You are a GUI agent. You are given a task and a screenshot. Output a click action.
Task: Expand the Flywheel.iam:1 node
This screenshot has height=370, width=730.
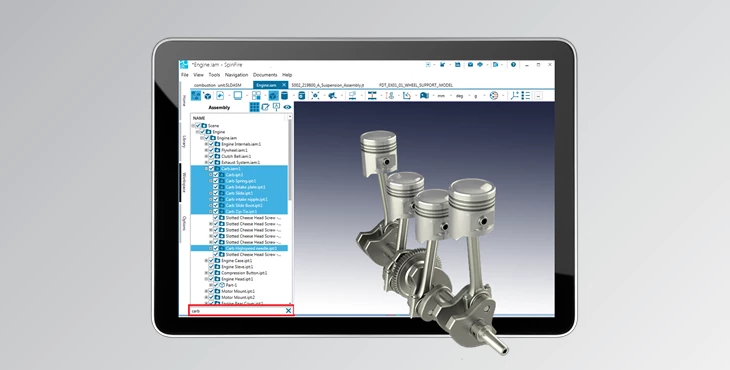coord(206,150)
